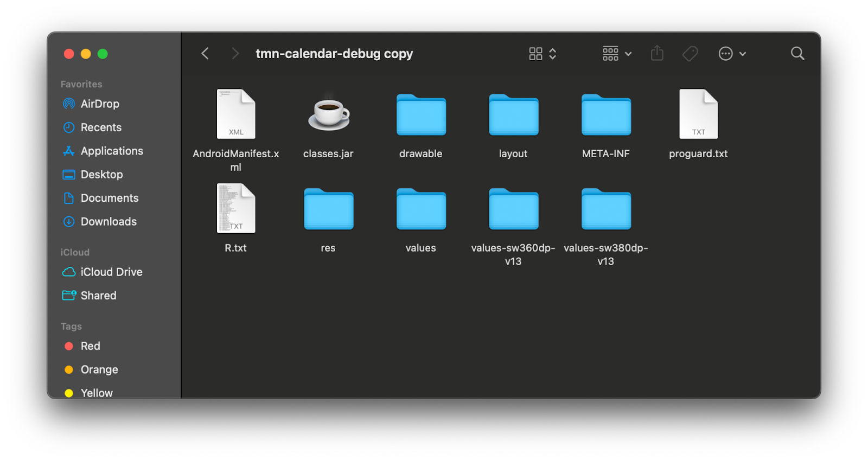Click the values-sw360dp-v13 folder name label
This screenshot has height=461, width=868.
513,254
